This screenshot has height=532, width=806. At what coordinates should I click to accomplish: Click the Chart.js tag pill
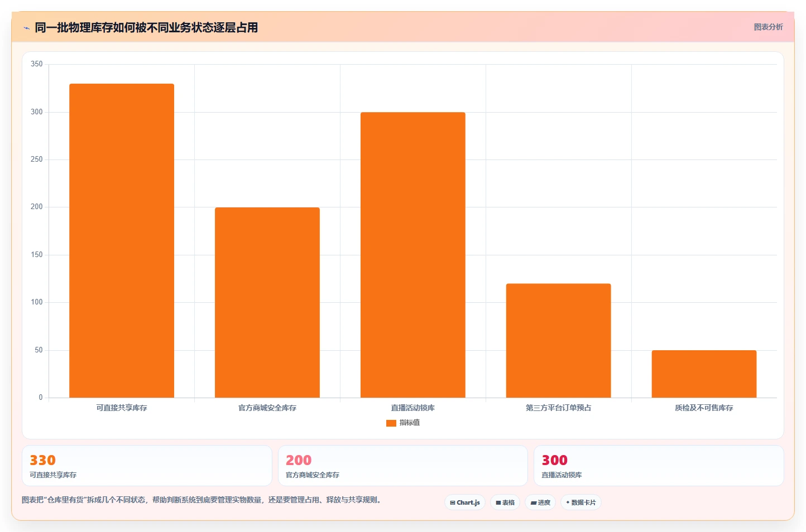[x=465, y=502]
